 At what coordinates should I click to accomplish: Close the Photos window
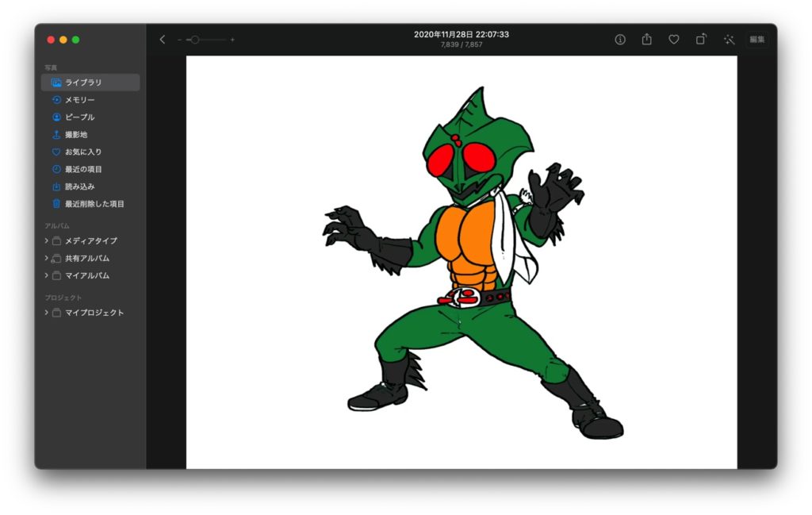tap(51, 40)
